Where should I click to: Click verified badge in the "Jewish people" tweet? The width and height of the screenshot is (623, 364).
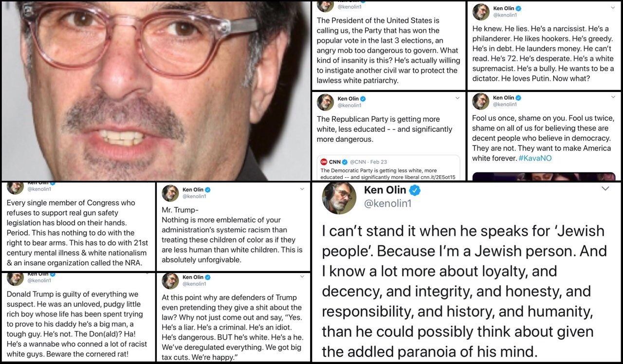pyautogui.click(x=414, y=190)
